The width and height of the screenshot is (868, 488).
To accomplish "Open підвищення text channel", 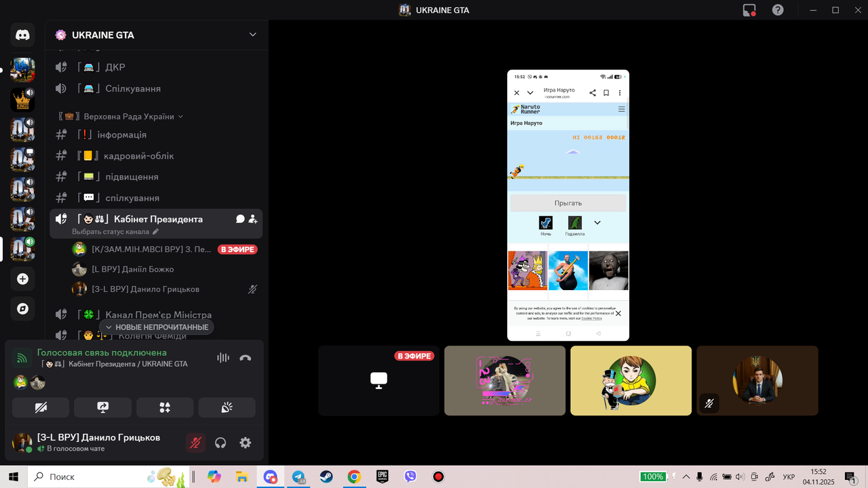I will [x=156, y=176].
